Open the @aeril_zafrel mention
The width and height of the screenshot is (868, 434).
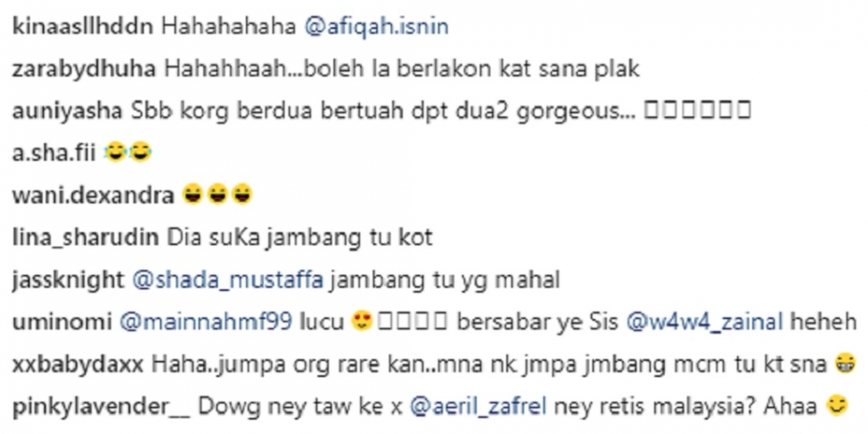coord(478,408)
